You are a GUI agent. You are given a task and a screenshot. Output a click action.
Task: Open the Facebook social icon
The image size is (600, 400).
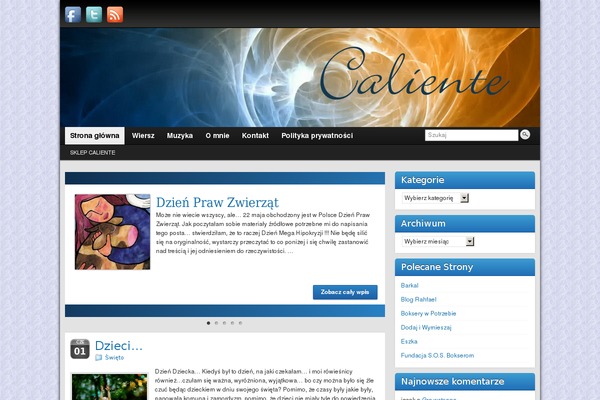click(x=73, y=15)
